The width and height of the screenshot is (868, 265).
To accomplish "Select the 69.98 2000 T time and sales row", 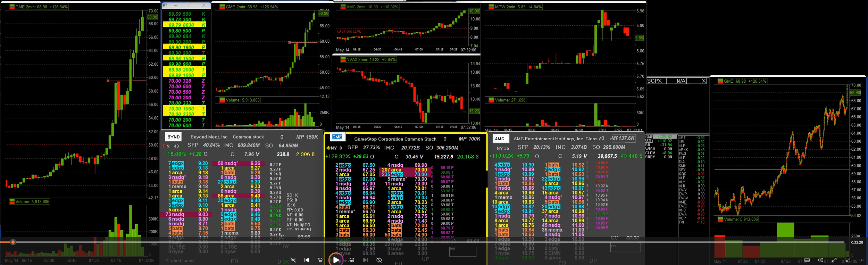I will tap(185, 70).
